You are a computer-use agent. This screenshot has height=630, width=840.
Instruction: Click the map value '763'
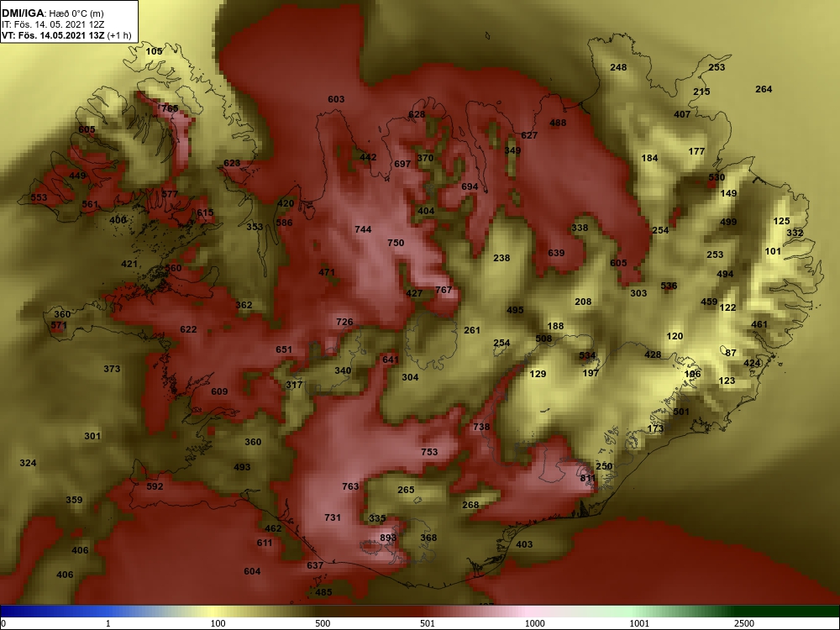coord(350,486)
